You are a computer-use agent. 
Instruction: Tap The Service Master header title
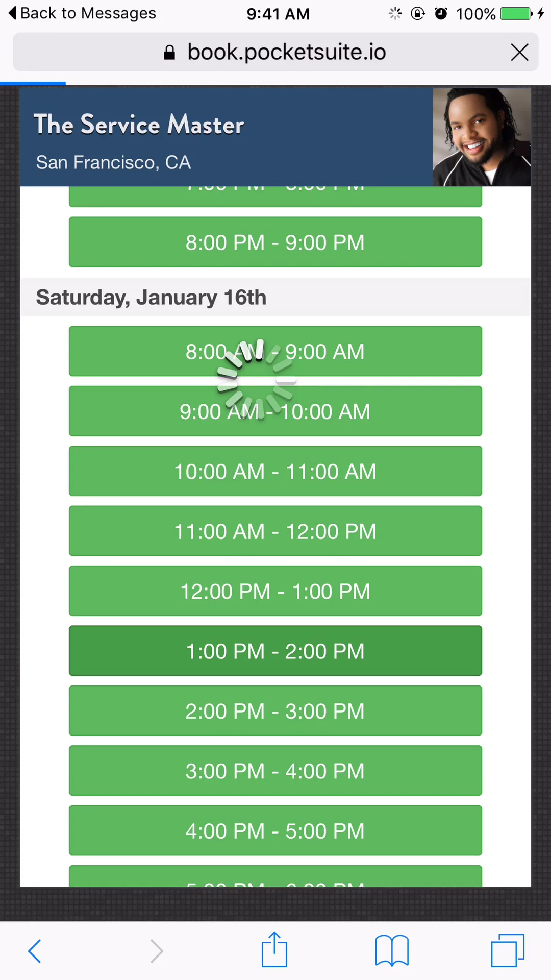pyautogui.click(x=139, y=125)
